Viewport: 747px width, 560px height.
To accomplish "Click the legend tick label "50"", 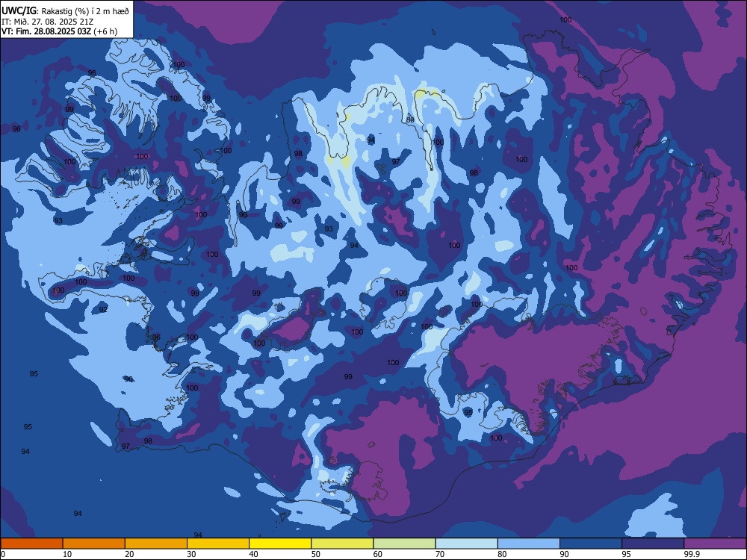I will tap(315, 554).
